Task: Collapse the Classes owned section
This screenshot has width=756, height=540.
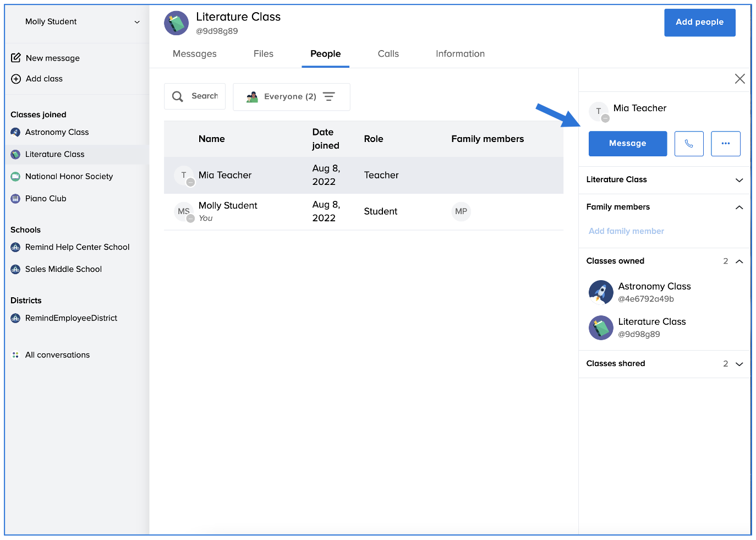Action: pos(739,261)
